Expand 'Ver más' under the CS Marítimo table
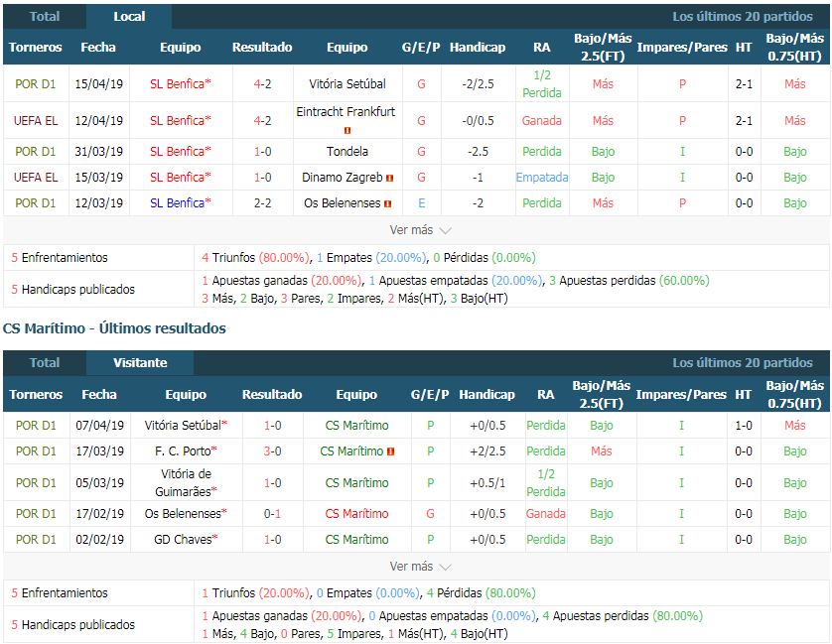Image resolution: width=832 pixels, height=644 pixels. click(x=420, y=567)
